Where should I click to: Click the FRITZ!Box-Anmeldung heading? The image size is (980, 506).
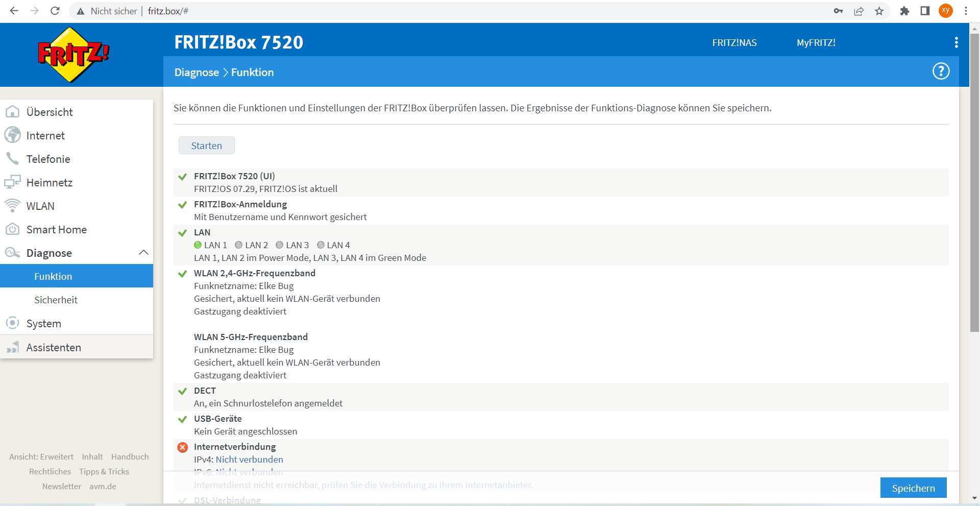coord(240,204)
